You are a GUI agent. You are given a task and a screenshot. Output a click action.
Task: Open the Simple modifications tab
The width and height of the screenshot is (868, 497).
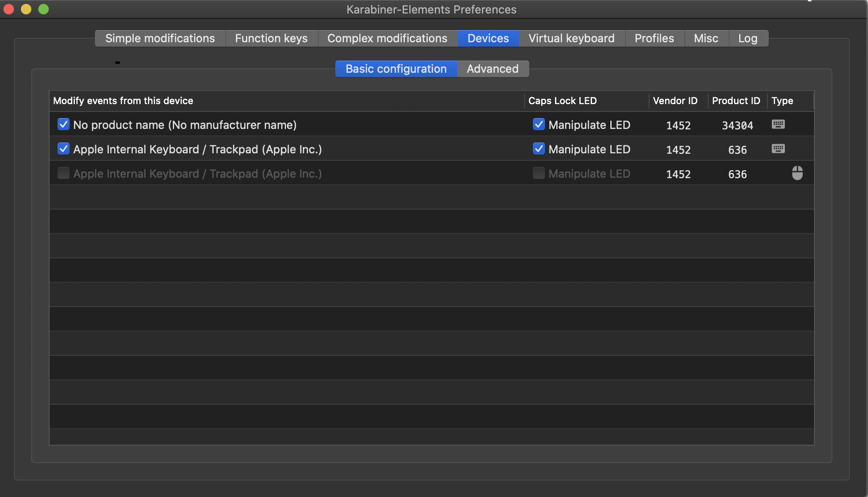(160, 38)
